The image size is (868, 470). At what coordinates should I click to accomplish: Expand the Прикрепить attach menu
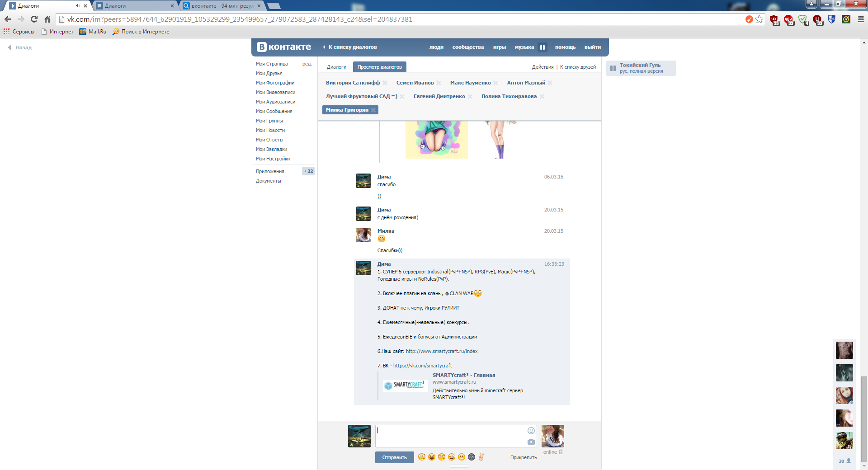[x=524, y=457]
